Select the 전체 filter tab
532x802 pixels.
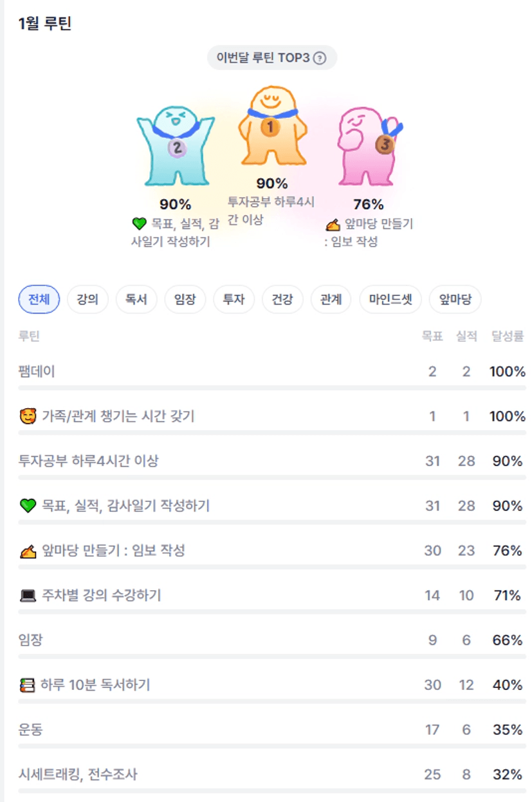point(39,300)
